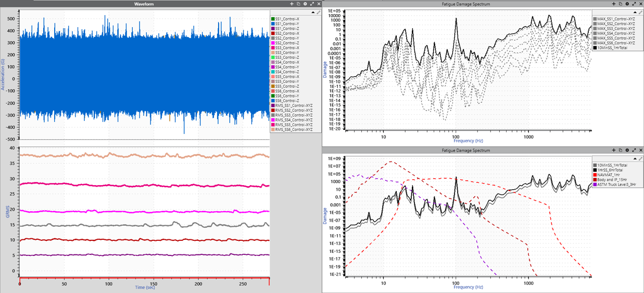Edit legend of bottom Fatigue Damage Spectrum

tap(640, 158)
